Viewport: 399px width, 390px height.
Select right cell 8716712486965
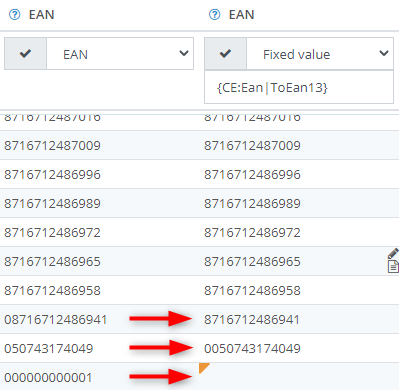click(252, 262)
